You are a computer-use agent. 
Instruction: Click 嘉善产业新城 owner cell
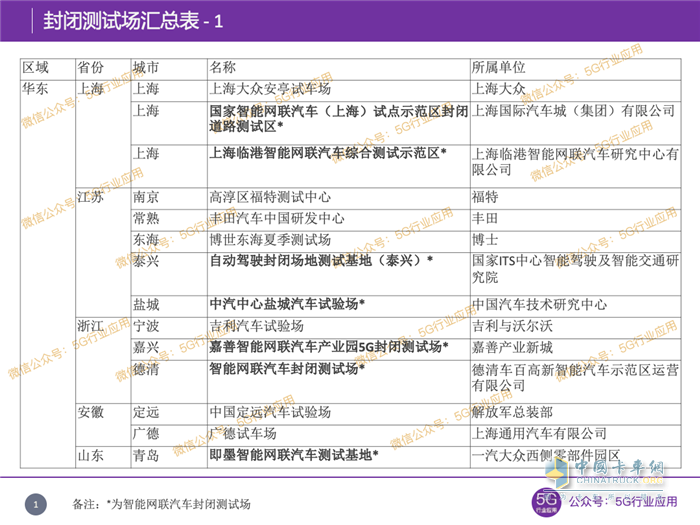(x=575, y=349)
